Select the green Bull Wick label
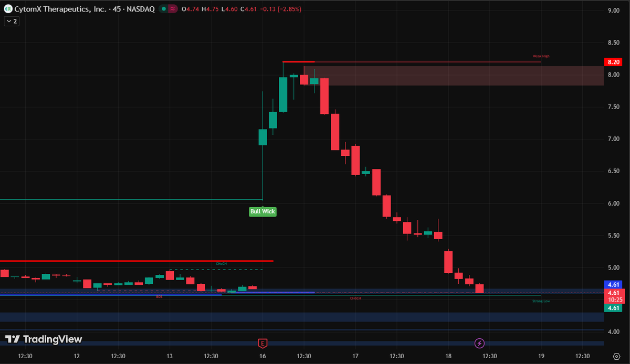Viewport: 630px width, 364px height. 262,211
